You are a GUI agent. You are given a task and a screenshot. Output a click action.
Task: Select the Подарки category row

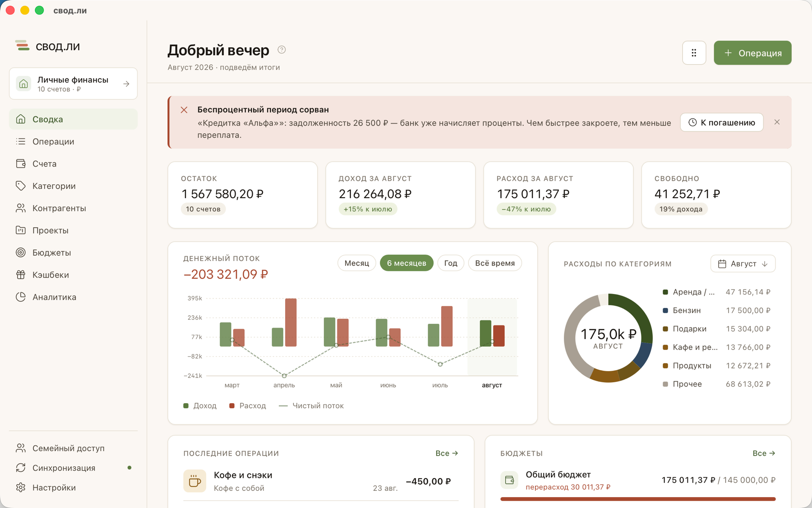click(x=716, y=329)
